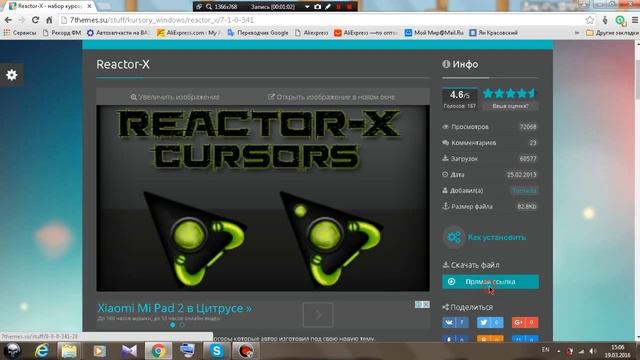Show hidden tray icons arrow
Viewport: 640px width, 360px height.
pyautogui.click(x=558, y=351)
